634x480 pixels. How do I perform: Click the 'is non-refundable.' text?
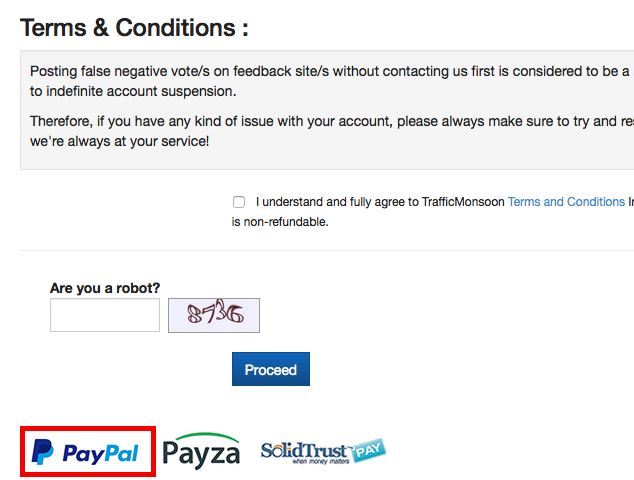280,222
